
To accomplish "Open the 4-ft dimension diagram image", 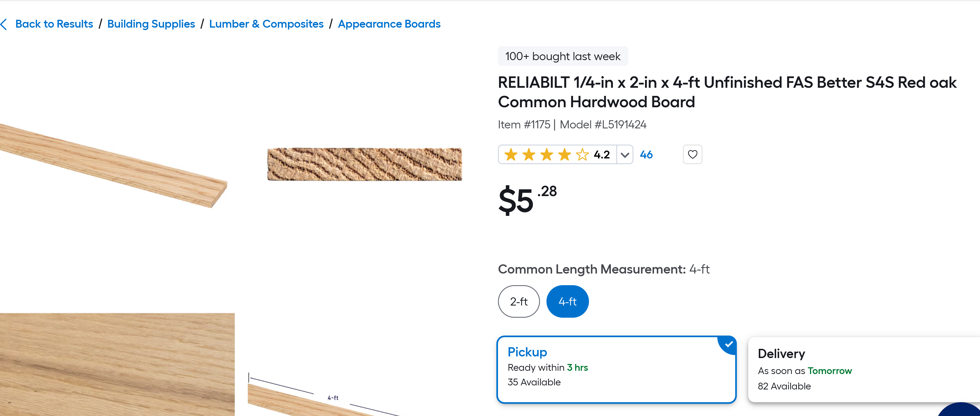I will pos(333,396).
